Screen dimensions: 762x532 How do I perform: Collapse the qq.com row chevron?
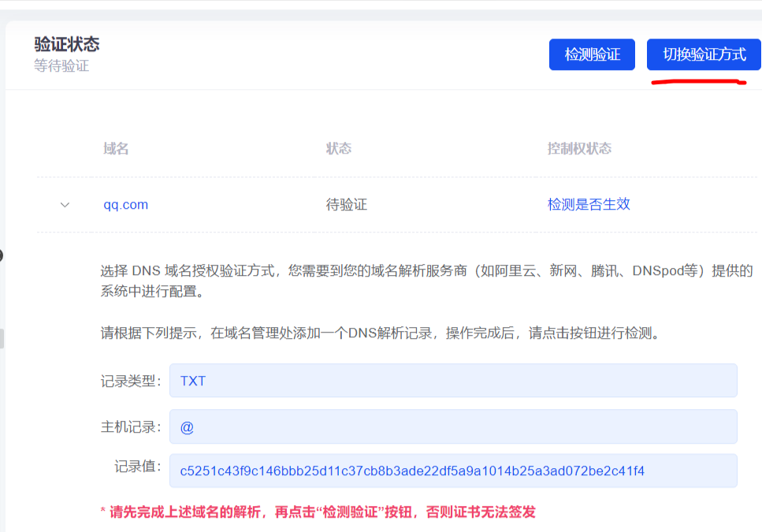coord(65,205)
